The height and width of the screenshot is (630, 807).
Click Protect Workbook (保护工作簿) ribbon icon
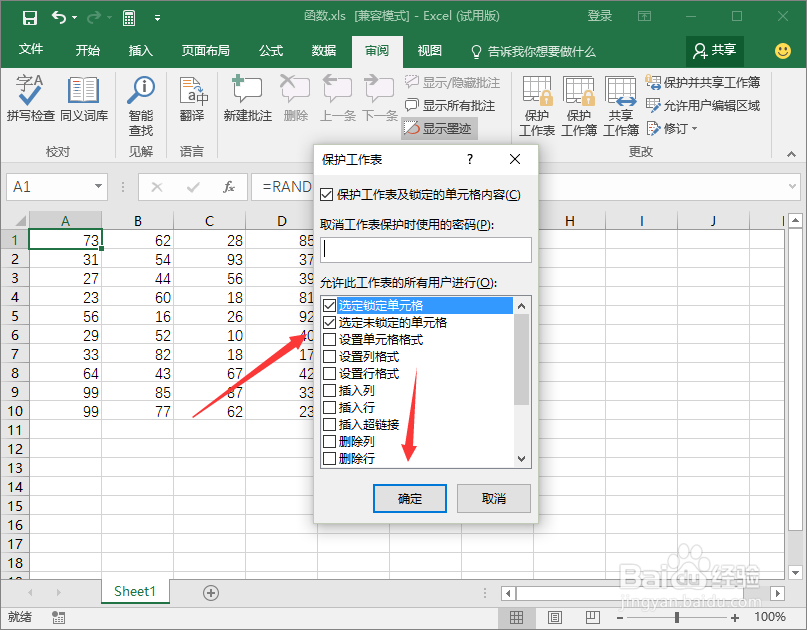point(579,106)
